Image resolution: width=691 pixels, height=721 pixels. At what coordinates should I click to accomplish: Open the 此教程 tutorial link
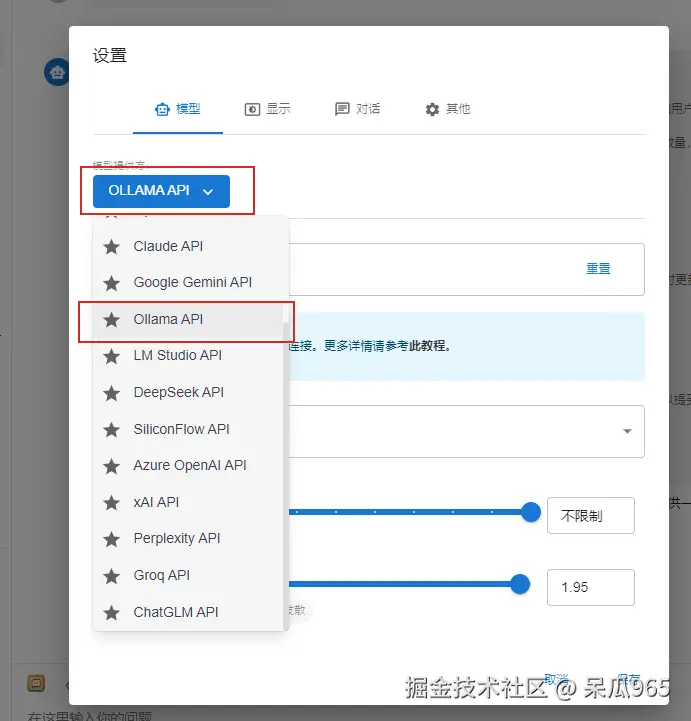pos(428,346)
